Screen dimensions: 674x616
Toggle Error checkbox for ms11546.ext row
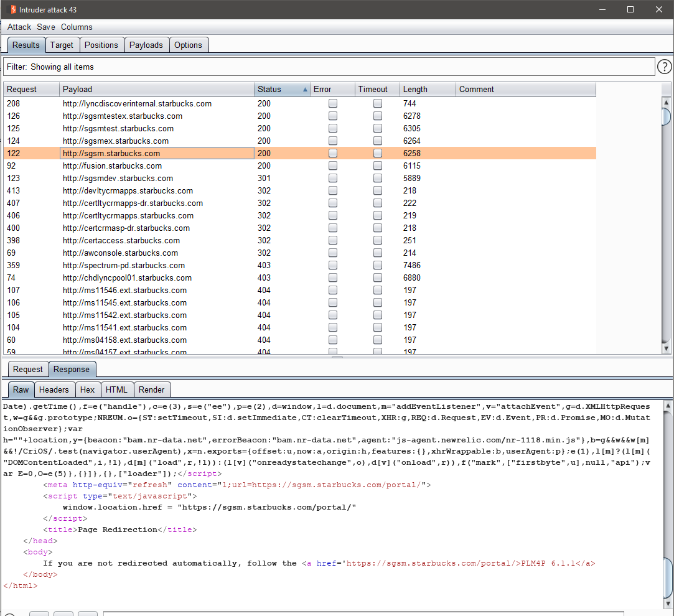coord(333,291)
